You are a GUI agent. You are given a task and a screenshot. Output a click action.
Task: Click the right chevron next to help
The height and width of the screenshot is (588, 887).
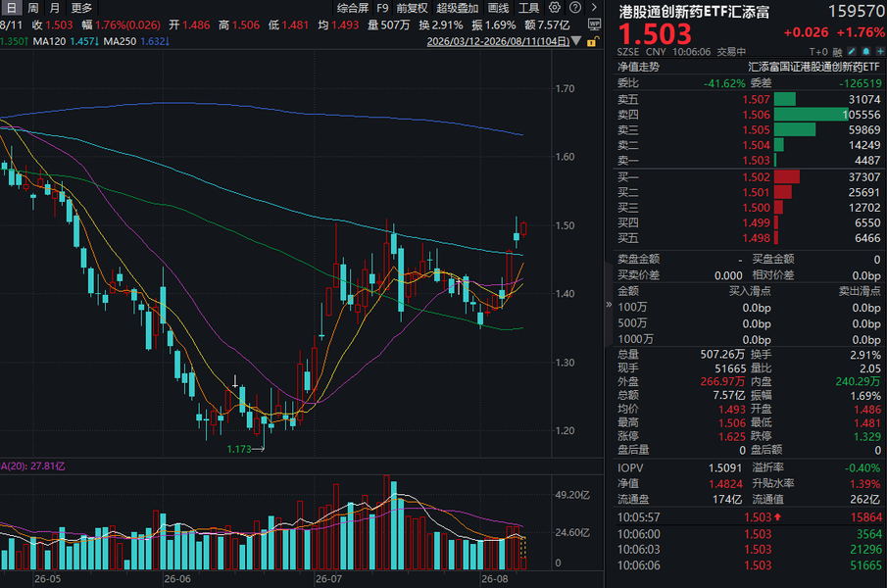[x=593, y=8]
